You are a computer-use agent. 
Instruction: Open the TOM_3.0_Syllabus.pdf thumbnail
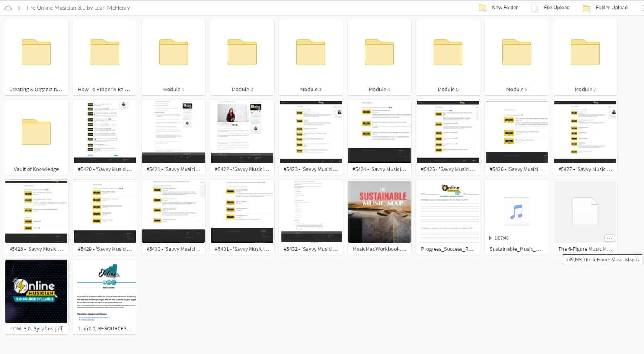36,291
